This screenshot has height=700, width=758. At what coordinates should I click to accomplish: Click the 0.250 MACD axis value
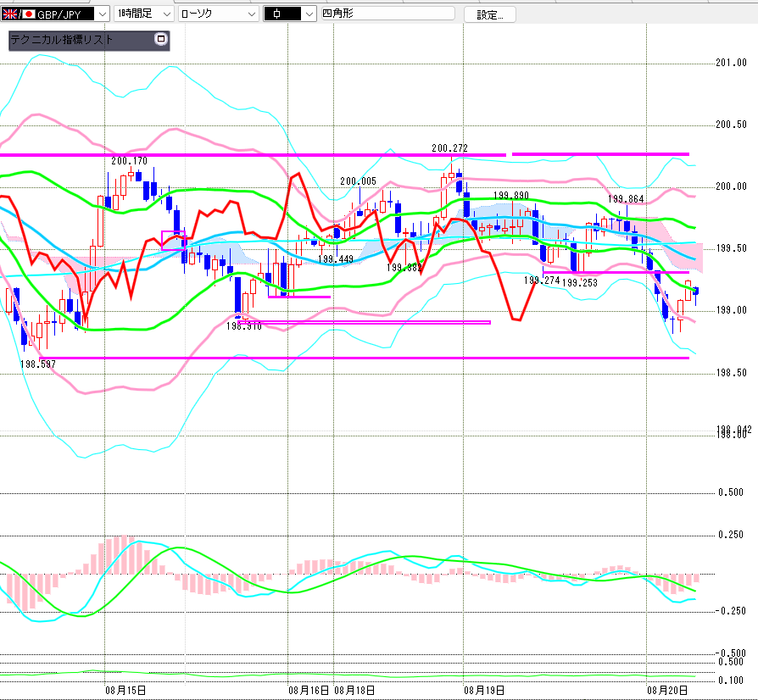pos(731,535)
